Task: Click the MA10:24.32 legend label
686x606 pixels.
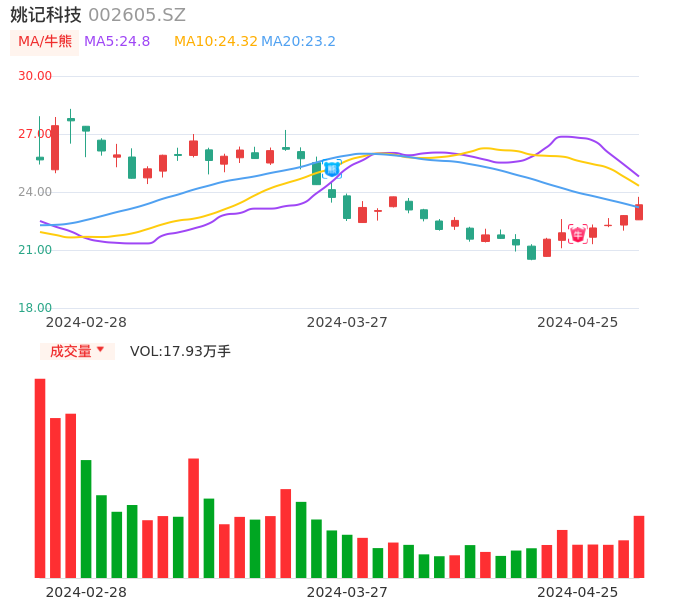Action: point(216,42)
